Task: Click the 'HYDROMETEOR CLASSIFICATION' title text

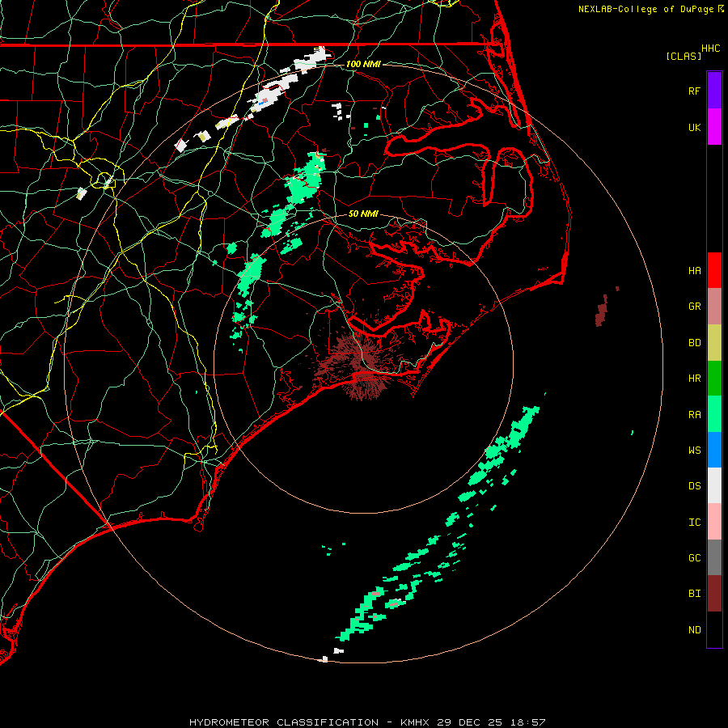Action: [x=284, y=722]
